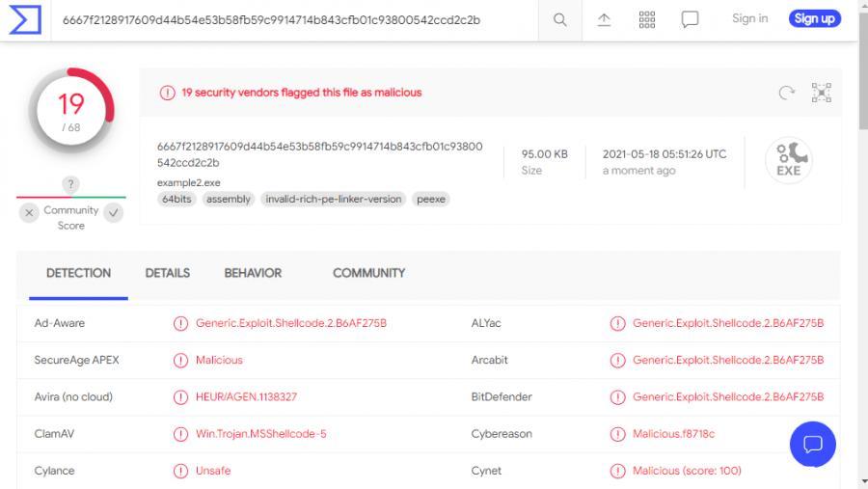Click the VirusTotal sigma logo
The height and width of the screenshot is (489, 868).
coord(24,19)
